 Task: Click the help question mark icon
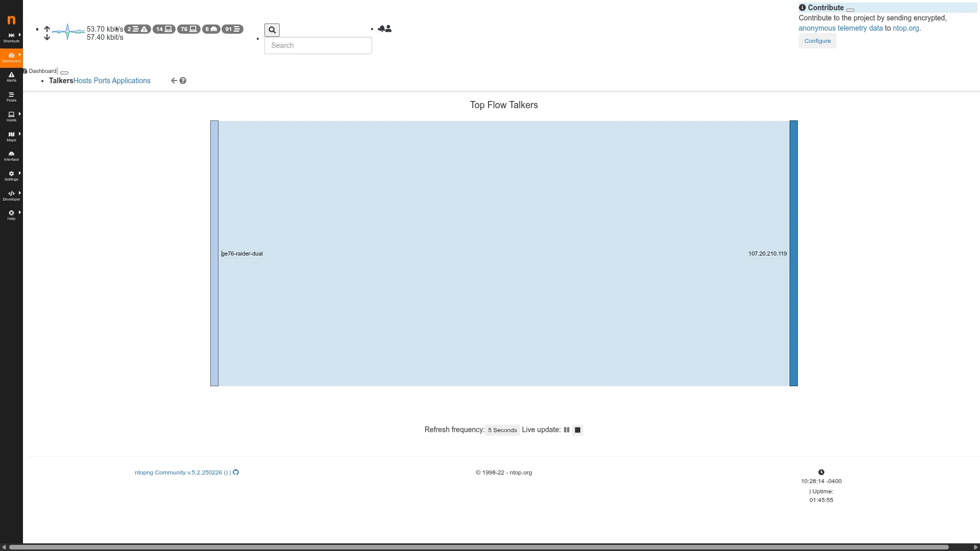point(183,81)
